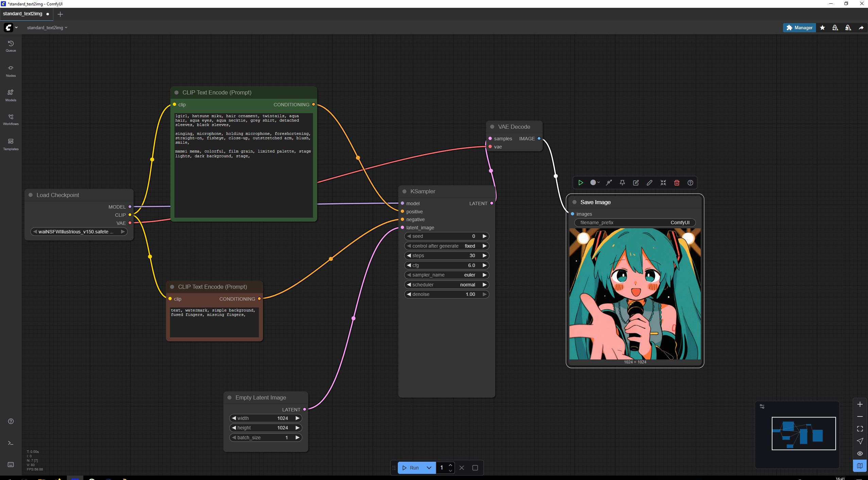Open the ComfyUI logo main menu
868x480 pixels.
click(11, 28)
